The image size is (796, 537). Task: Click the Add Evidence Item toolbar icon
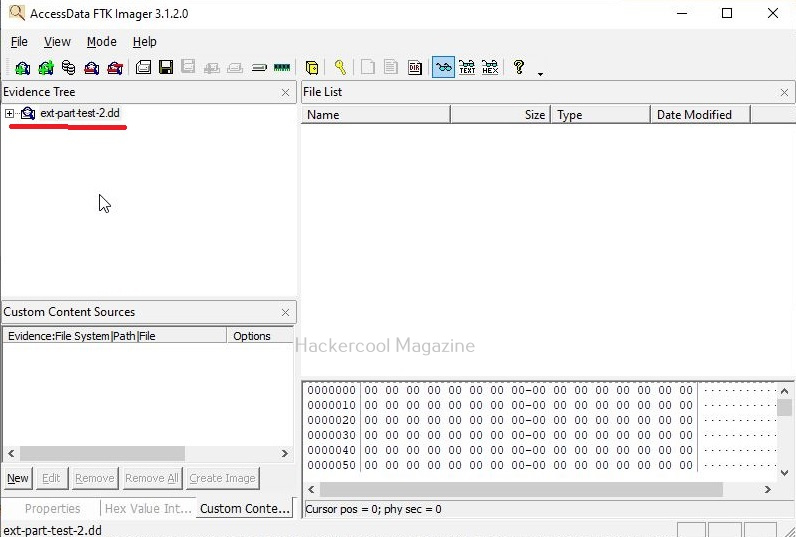coord(22,68)
